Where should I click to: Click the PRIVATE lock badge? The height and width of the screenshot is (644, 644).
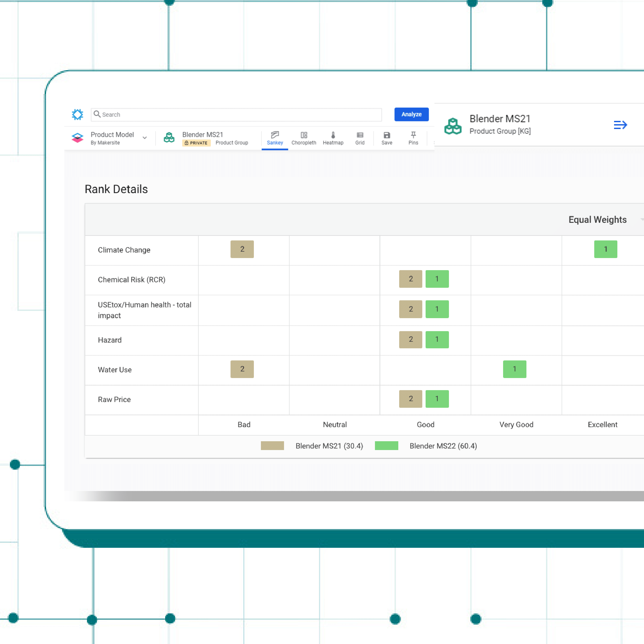pos(196,143)
